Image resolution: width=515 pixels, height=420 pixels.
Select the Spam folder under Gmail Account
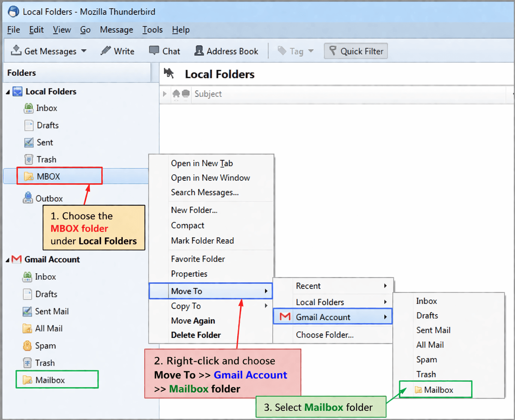click(45, 346)
